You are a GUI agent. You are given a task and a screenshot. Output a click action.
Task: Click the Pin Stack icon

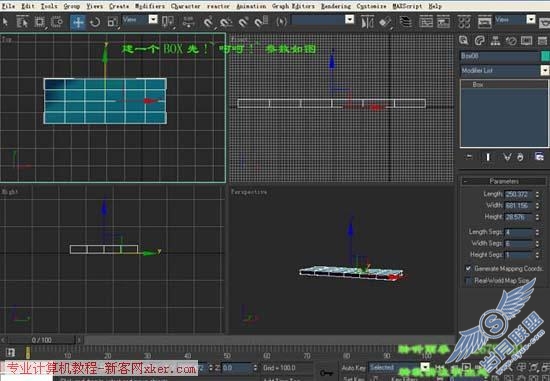(x=469, y=157)
